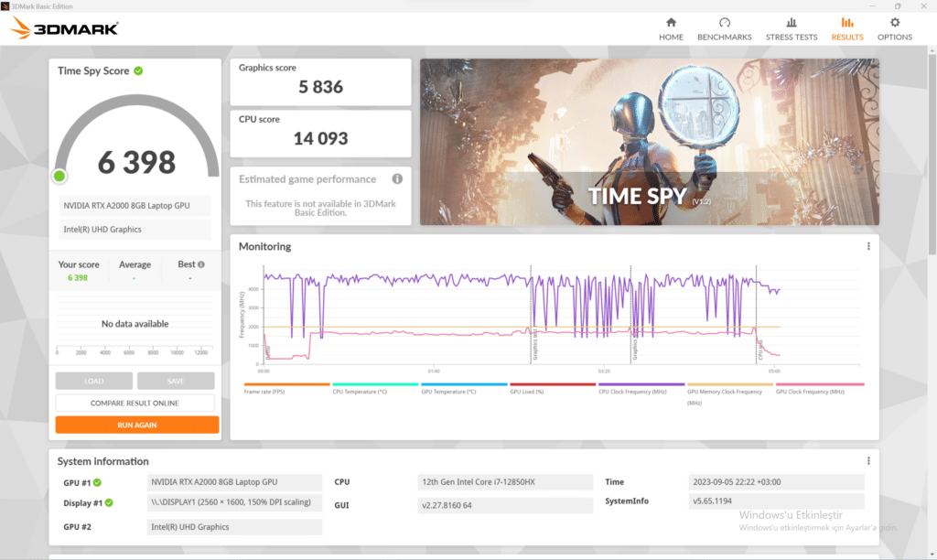Click the green marker on the score gauge
Image resolution: width=937 pixels, height=560 pixels.
[59, 176]
